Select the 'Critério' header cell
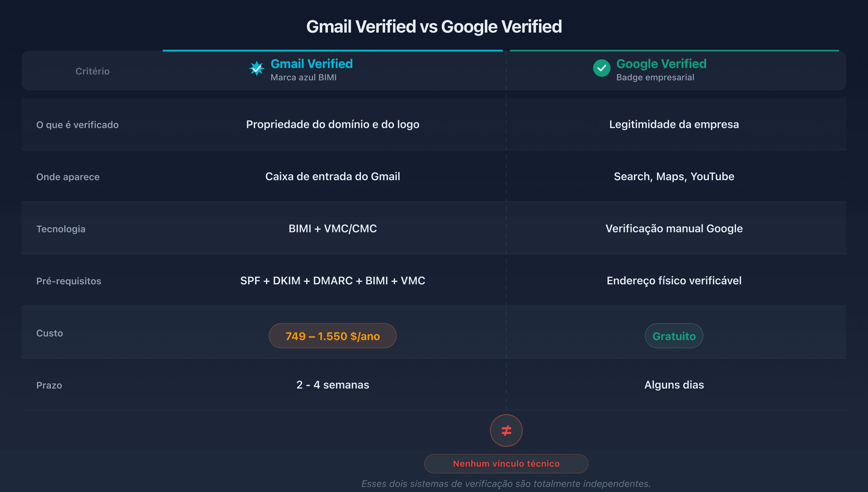 (93, 71)
